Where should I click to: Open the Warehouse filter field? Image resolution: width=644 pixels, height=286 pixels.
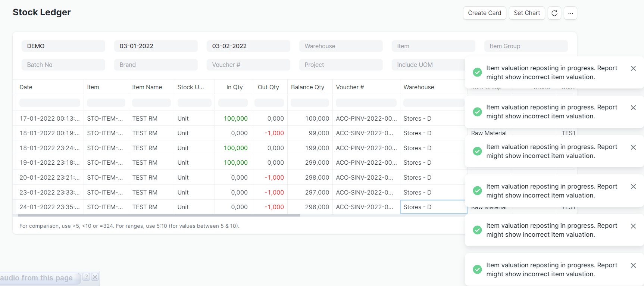coord(341,46)
